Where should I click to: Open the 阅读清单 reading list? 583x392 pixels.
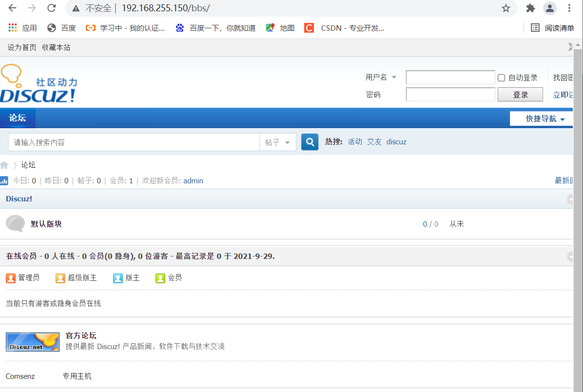pos(552,28)
